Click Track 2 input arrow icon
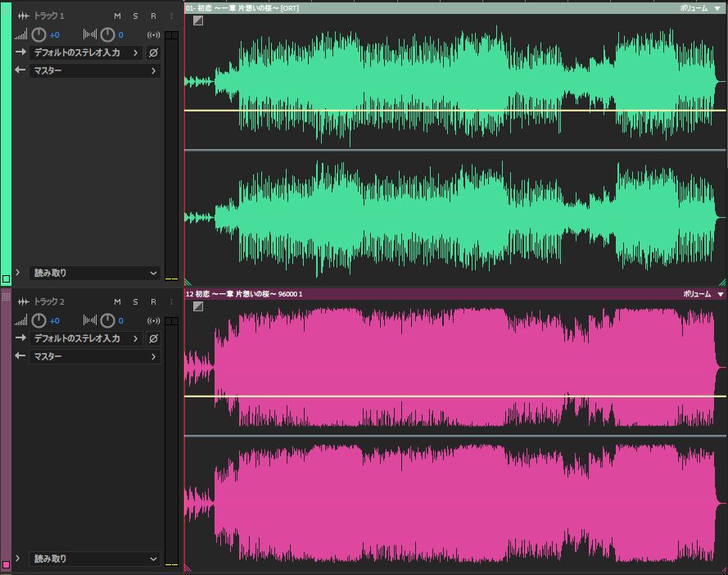 click(x=20, y=338)
